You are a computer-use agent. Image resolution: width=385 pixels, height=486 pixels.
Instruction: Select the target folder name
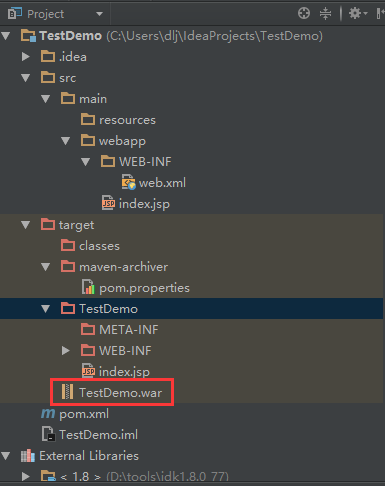(76, 225)
